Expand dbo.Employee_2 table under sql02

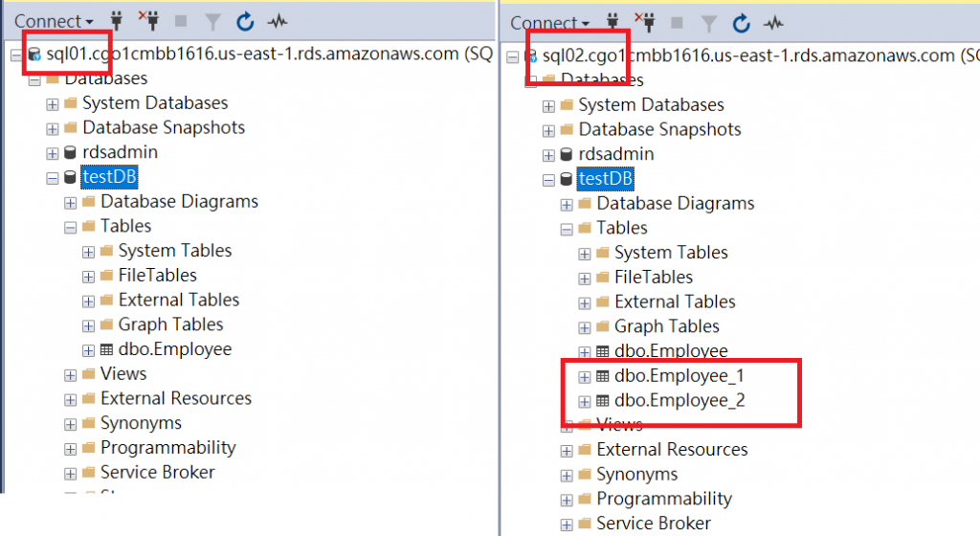click(585, 401)
